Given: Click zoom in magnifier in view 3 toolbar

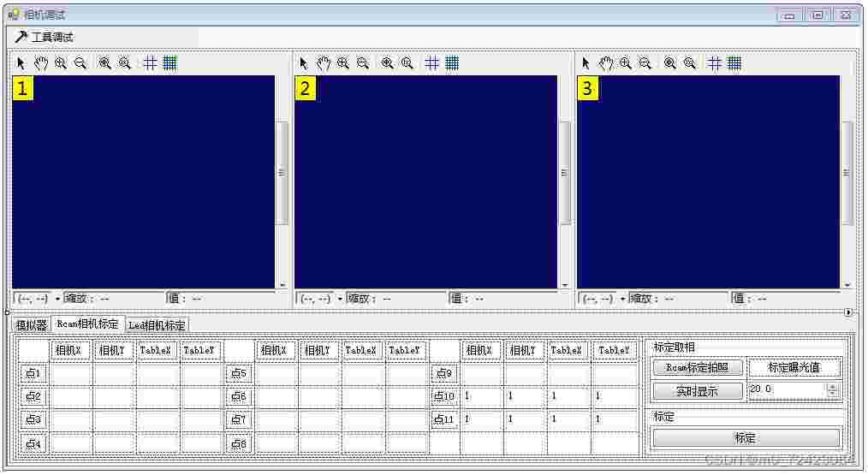Looking at the screenshot, I should point(626,63).
